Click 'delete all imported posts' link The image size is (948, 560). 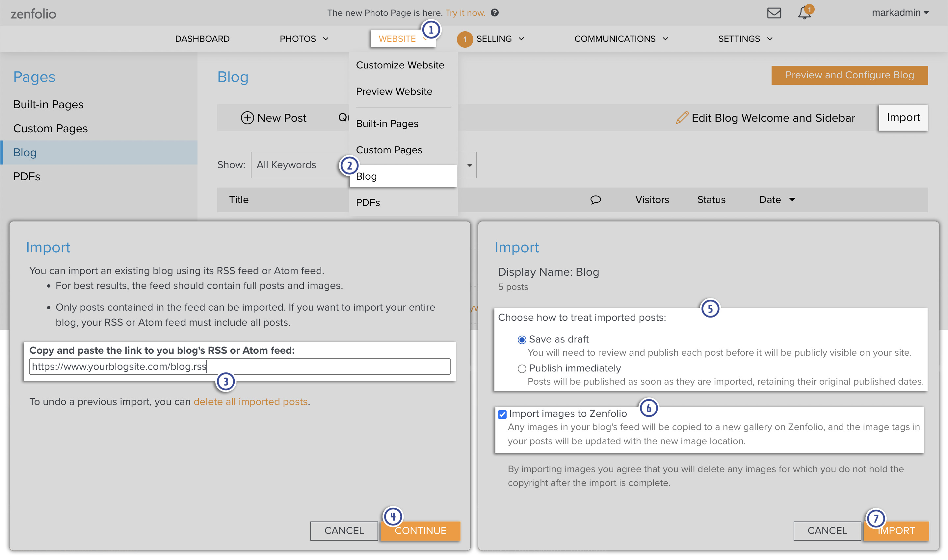[250, 401]
